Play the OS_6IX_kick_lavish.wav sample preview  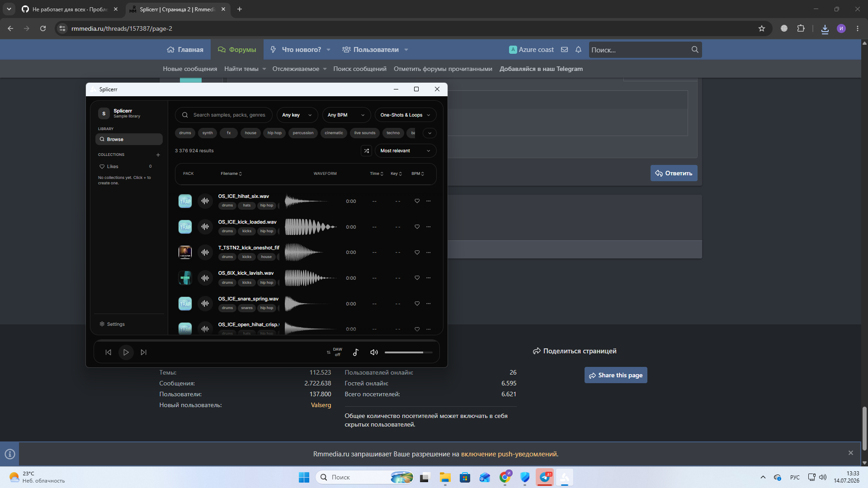(205, 278)
